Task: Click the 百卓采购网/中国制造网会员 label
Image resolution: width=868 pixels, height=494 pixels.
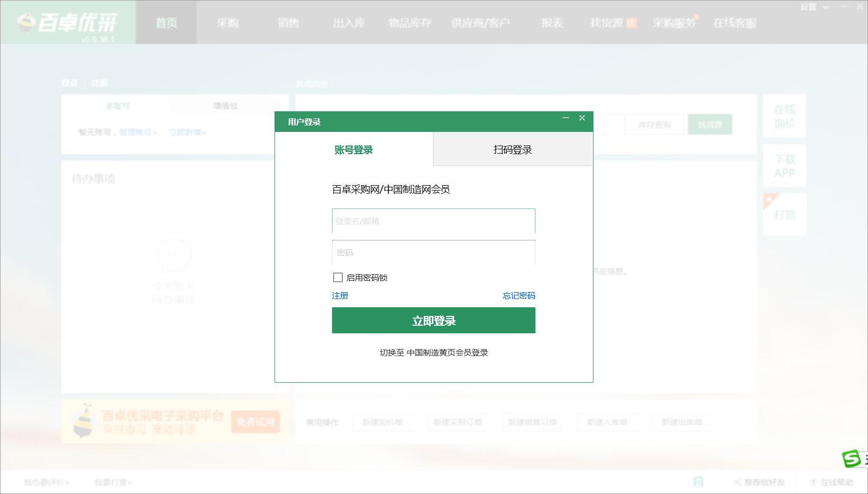Action: 391,189
